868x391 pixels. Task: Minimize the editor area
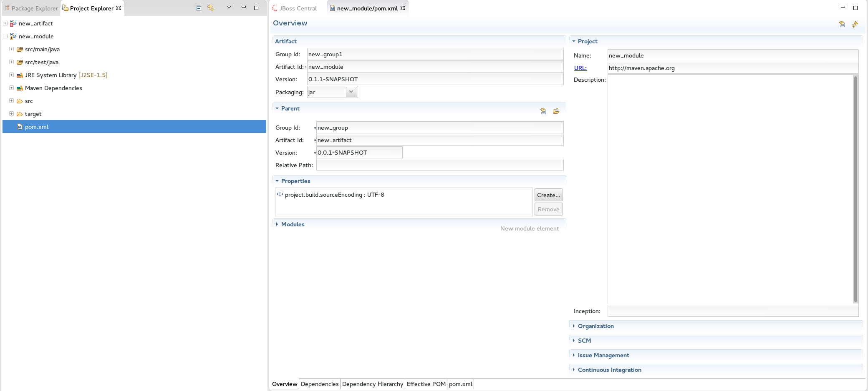pyautogui.click(x=843, y=7)
